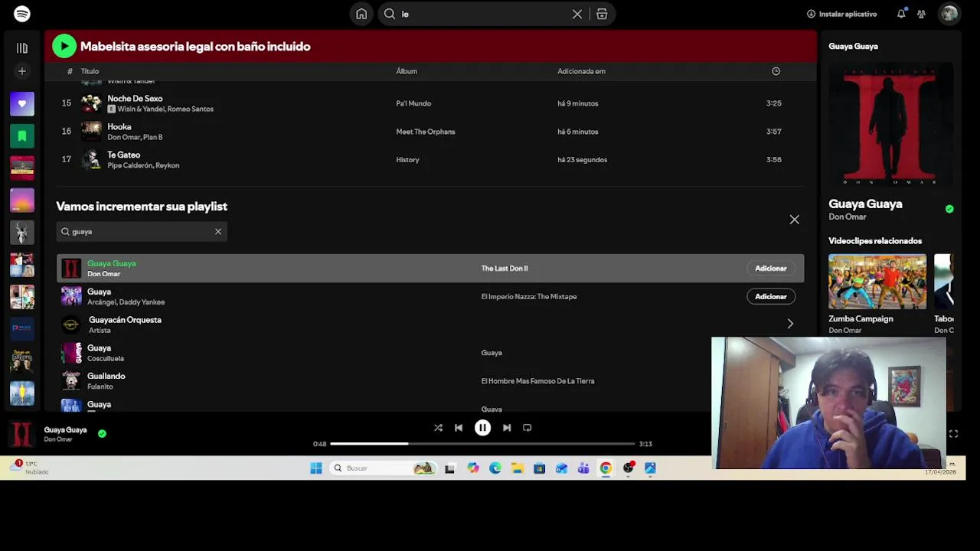Open El Hombre Mas Famoso De La Tierra album
980x551 pixels.
pyautogui.click(x=537, y=381)
